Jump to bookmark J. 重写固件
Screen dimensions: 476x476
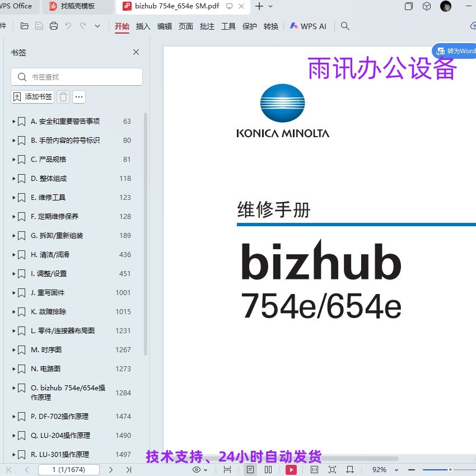[x=48, y=293]
